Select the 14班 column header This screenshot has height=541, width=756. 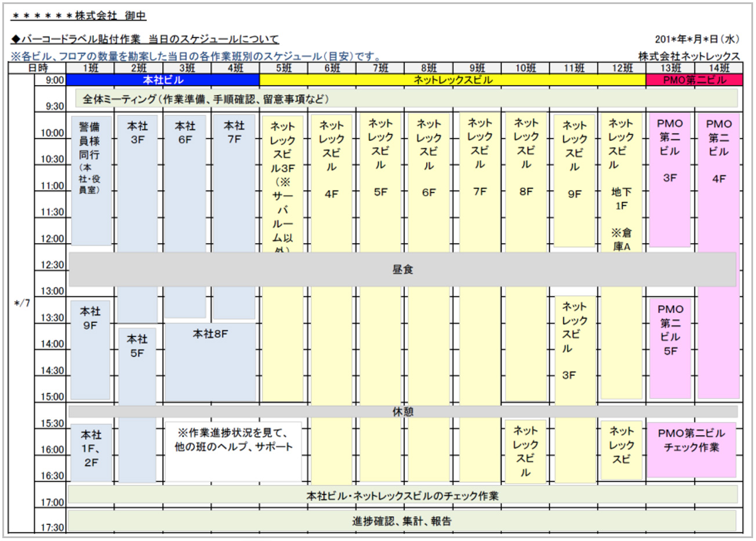tap(718, 68)
